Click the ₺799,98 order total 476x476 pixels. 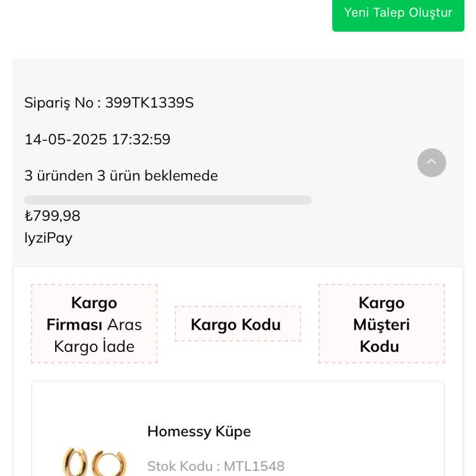[x=53, y=216]
